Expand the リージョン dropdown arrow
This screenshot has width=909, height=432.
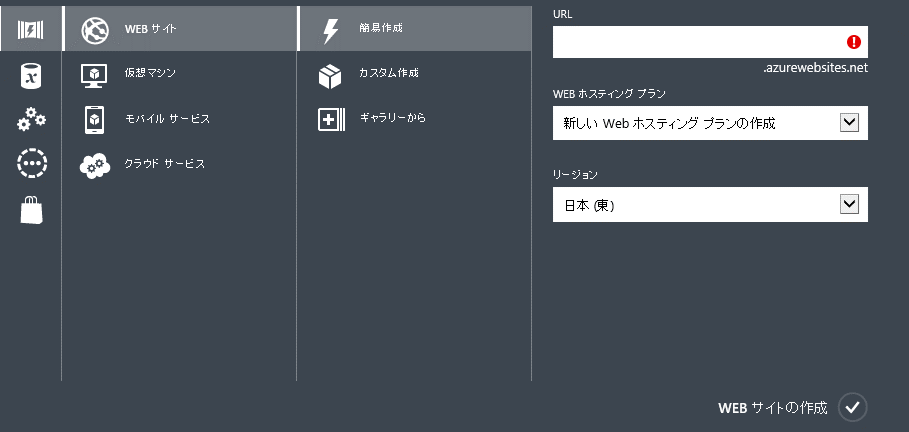pos(849,204)
